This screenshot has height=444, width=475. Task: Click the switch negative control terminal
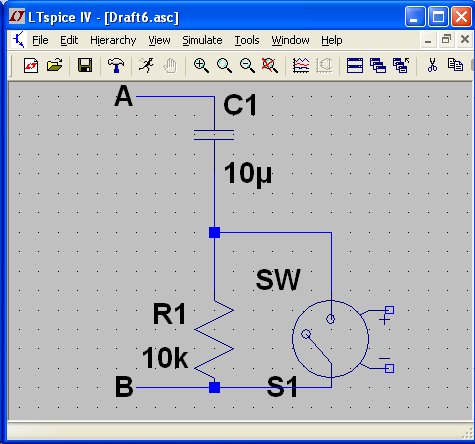[390, 368]
